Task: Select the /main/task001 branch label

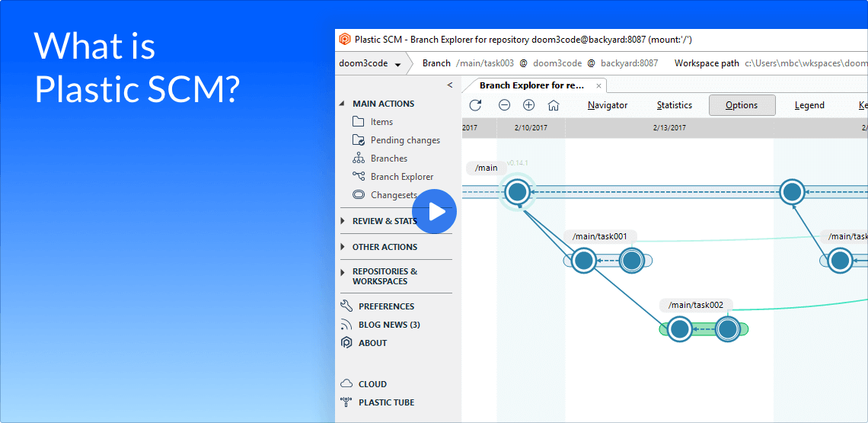Action: (x=600, y=237)
